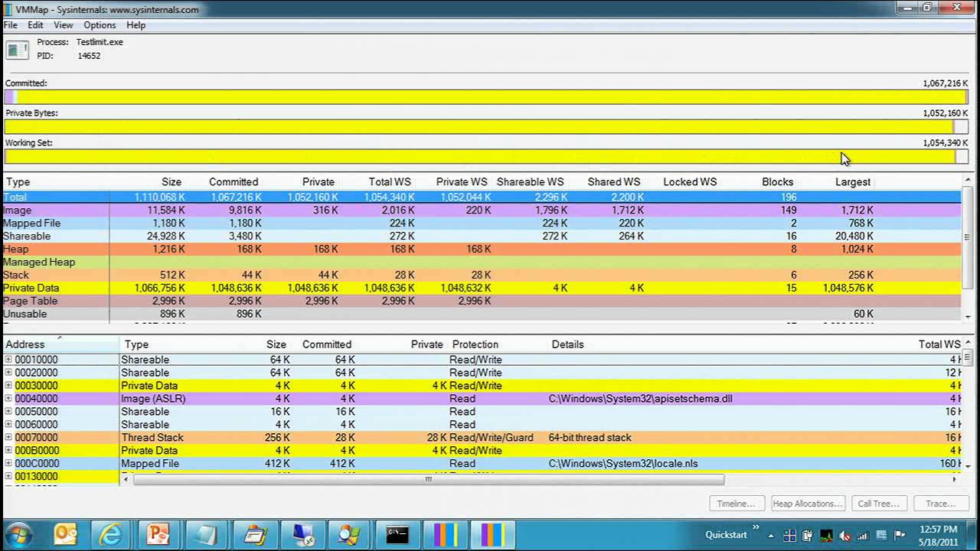Expand address 00040000 Image row
This screenshot has width=980, height=551.
[x=8, y=399]
